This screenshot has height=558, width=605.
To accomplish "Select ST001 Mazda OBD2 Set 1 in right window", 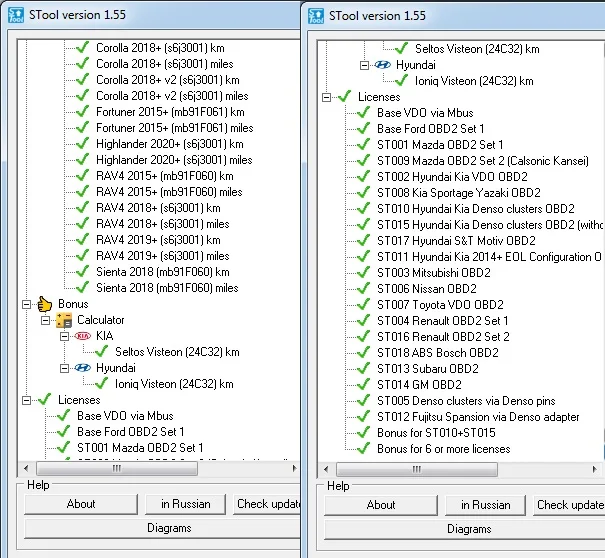I will [440, 145].
